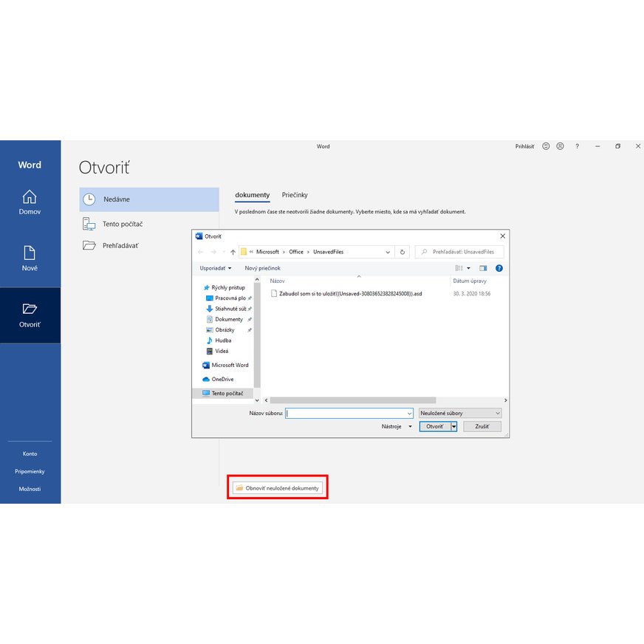Open the OneDrive location in navigation pane
Screen dimensions: 644x644
[x=222, y=379]
